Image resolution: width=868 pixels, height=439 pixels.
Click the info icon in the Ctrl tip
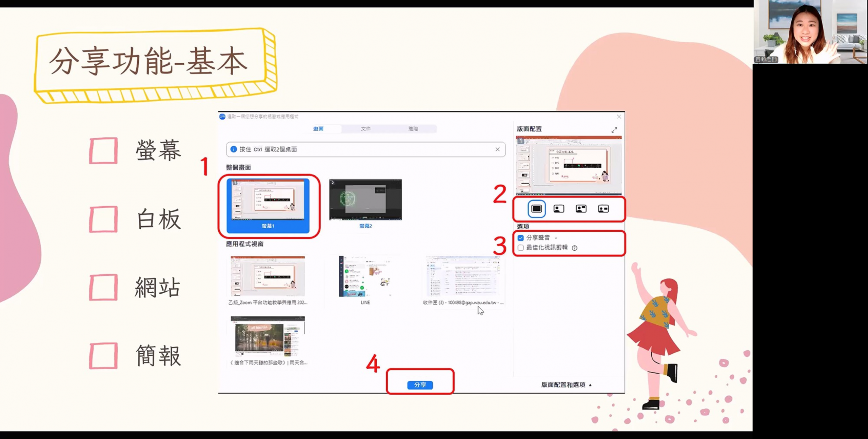click(233, 149)
